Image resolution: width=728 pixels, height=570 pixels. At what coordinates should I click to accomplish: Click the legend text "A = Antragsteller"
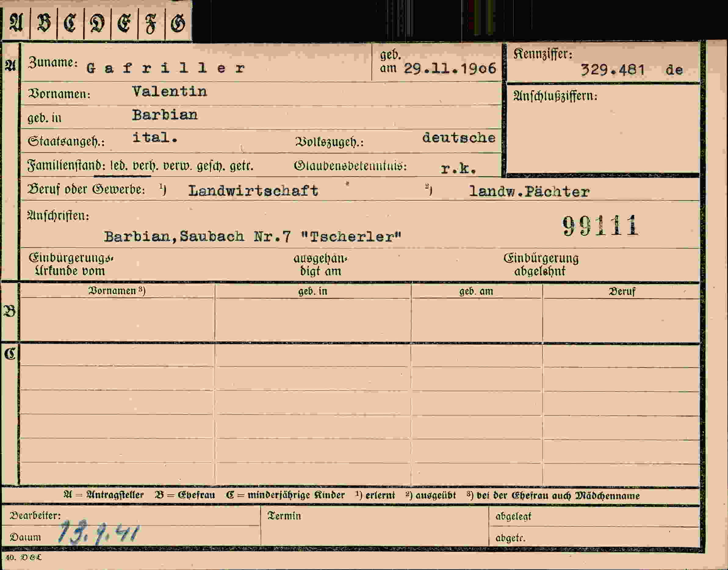click(104, 495)
